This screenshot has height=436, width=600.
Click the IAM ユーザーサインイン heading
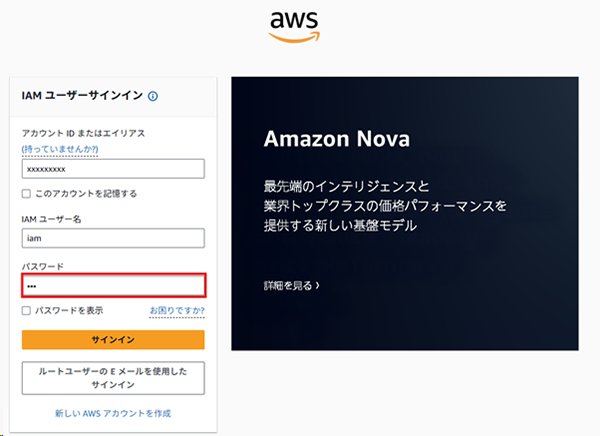[x=82, y=96]
